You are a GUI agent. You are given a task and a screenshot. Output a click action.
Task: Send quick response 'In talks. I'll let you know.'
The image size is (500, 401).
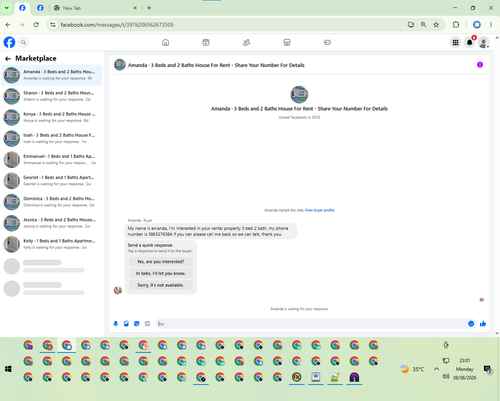pos(160,273)
